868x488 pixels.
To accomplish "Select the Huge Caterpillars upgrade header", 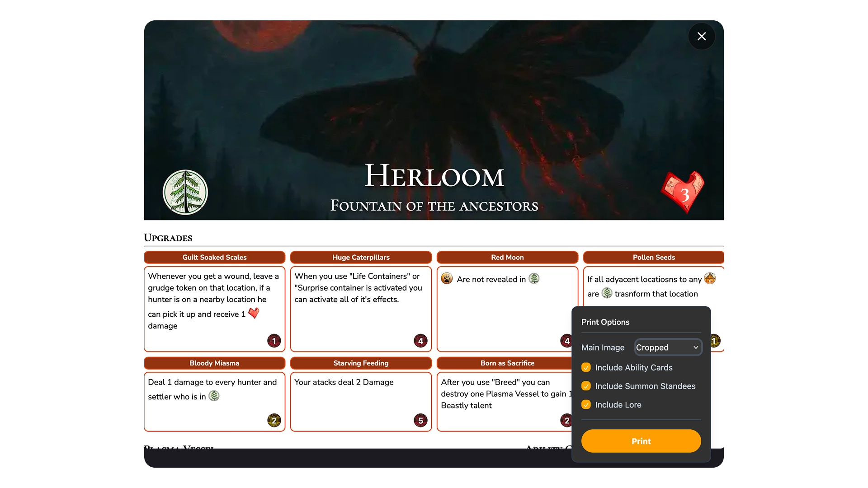I will pyautogui.click(x=361, y=257).
